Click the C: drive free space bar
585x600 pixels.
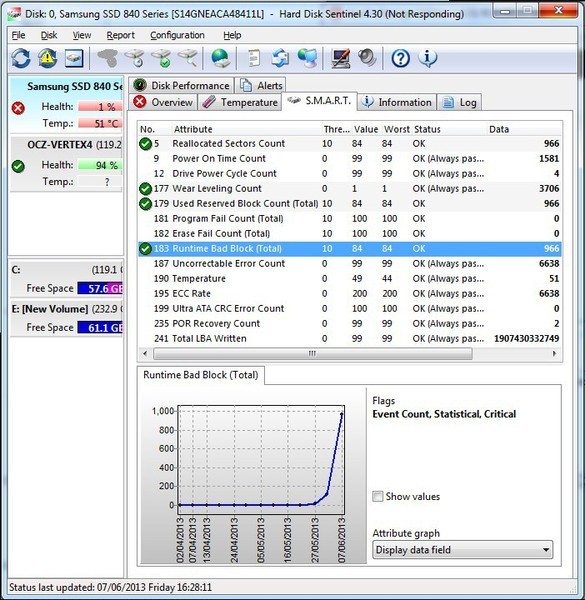(100, 288)
